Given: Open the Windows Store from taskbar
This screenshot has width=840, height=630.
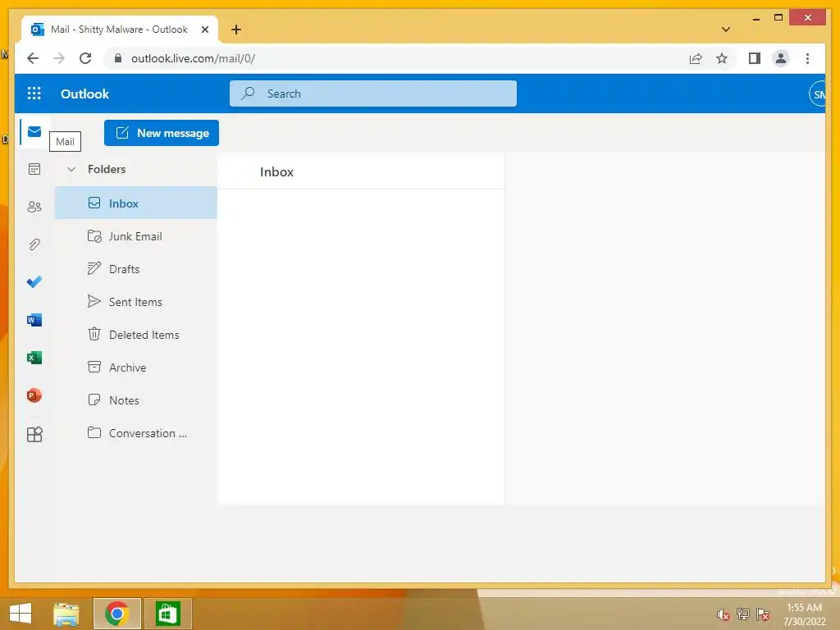Looking at the screenshot, I should (167, 614).
